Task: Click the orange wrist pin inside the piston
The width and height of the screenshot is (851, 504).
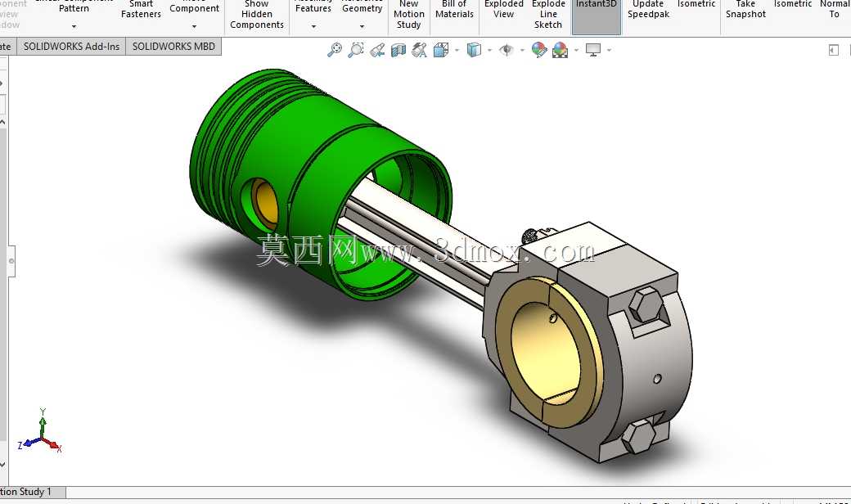Action: [266, 205]
